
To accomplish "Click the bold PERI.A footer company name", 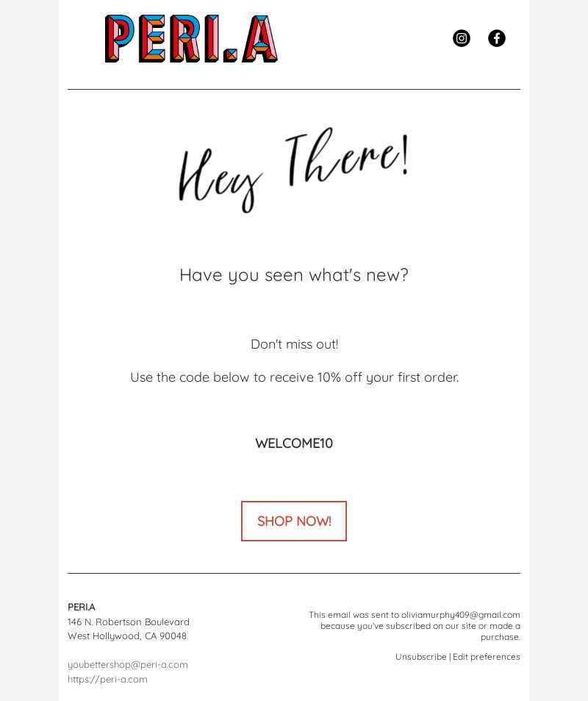I will [82, 607].
